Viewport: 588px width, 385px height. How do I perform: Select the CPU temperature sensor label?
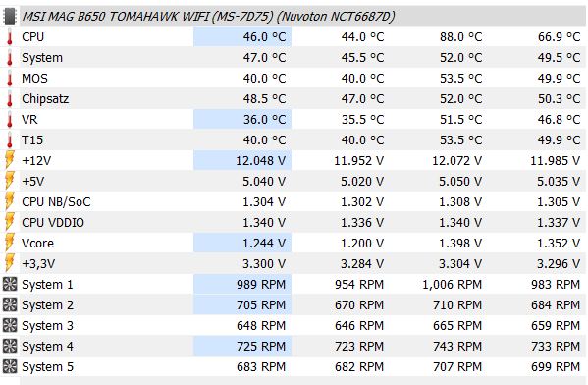point(33,37)
